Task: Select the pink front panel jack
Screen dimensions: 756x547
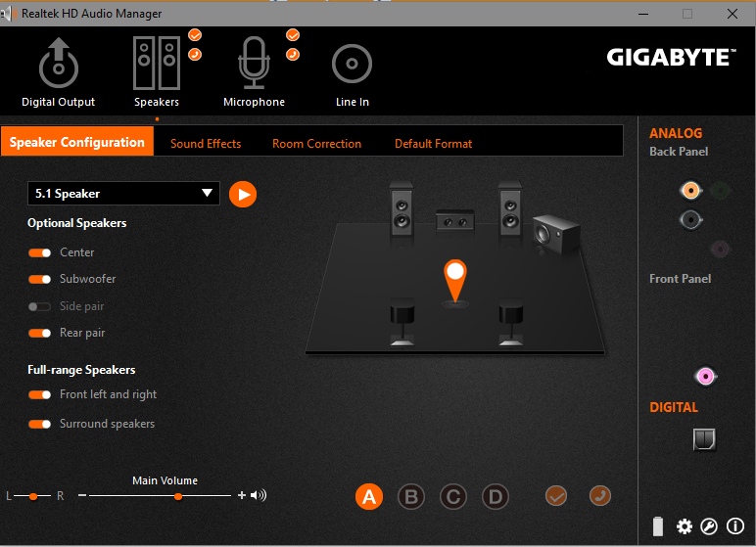Action: (706, 377)
